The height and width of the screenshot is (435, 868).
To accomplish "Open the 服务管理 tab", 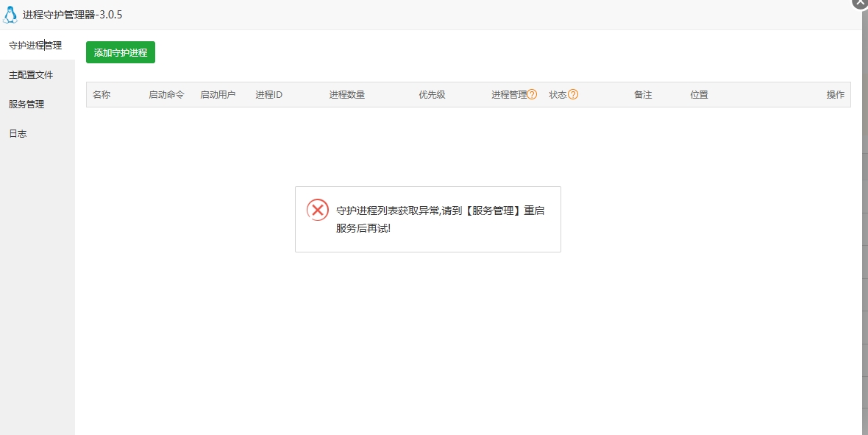I will pyautogui.click(x=37, y=105).
